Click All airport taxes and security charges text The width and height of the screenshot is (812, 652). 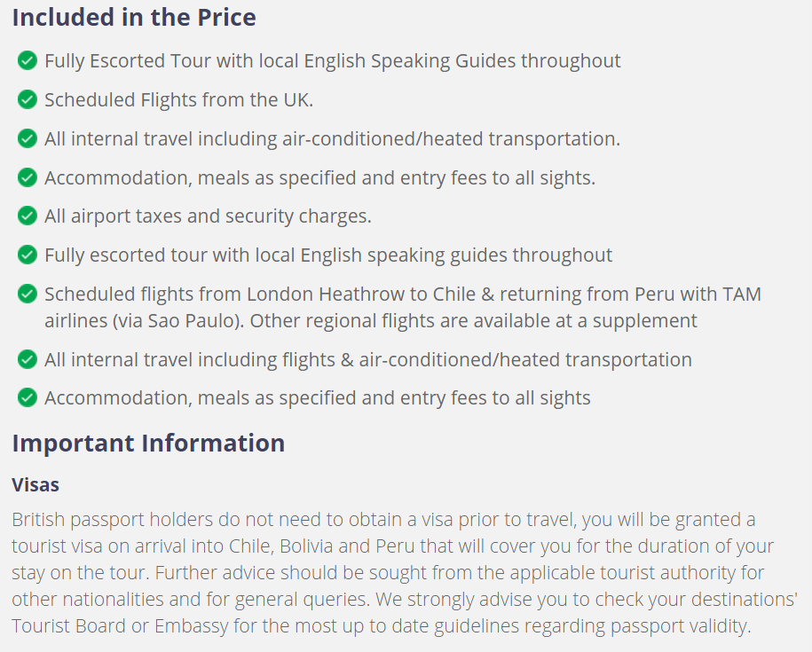tap(208, 216)
